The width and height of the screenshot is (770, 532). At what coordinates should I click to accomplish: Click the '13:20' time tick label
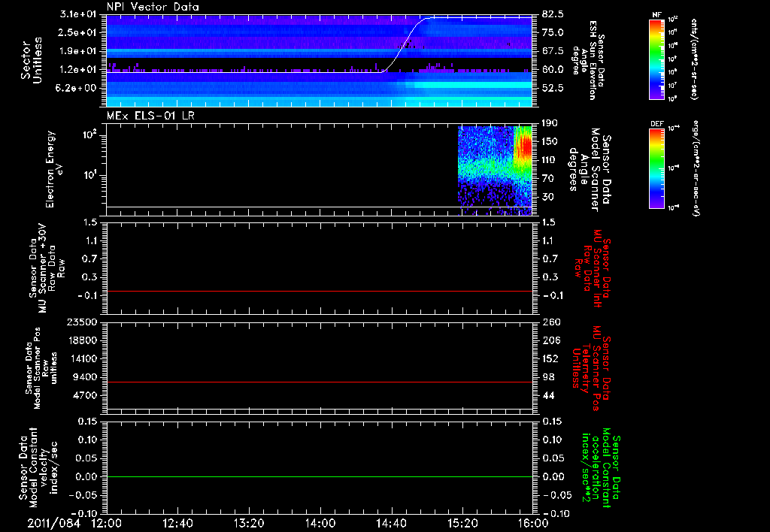249,523
